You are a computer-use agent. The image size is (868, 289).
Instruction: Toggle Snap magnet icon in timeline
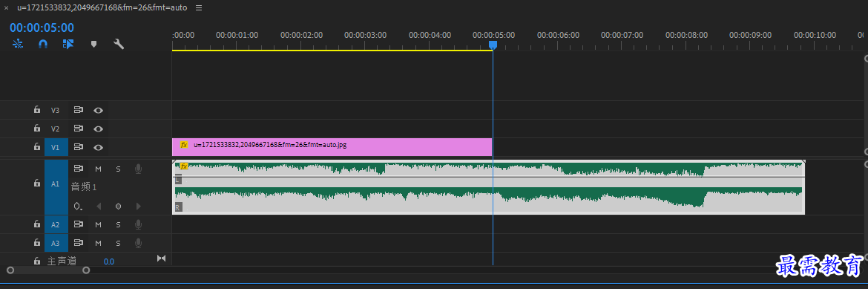coord(43,44)
